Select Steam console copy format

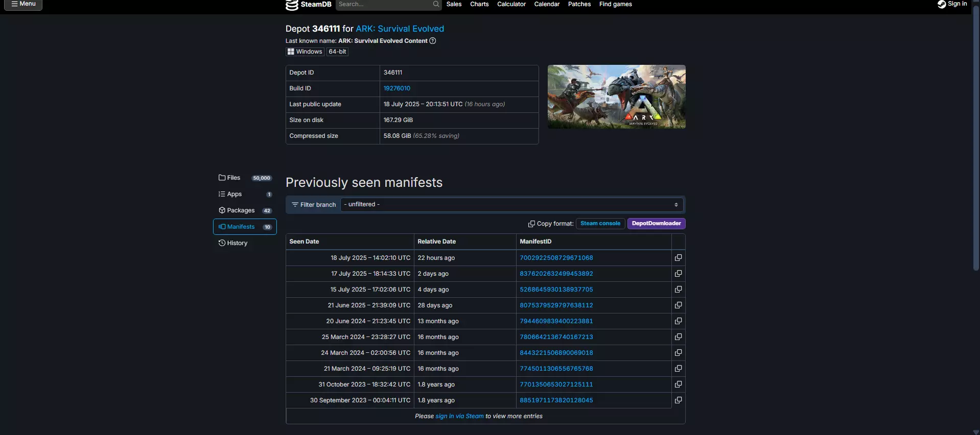pos(600,224)
